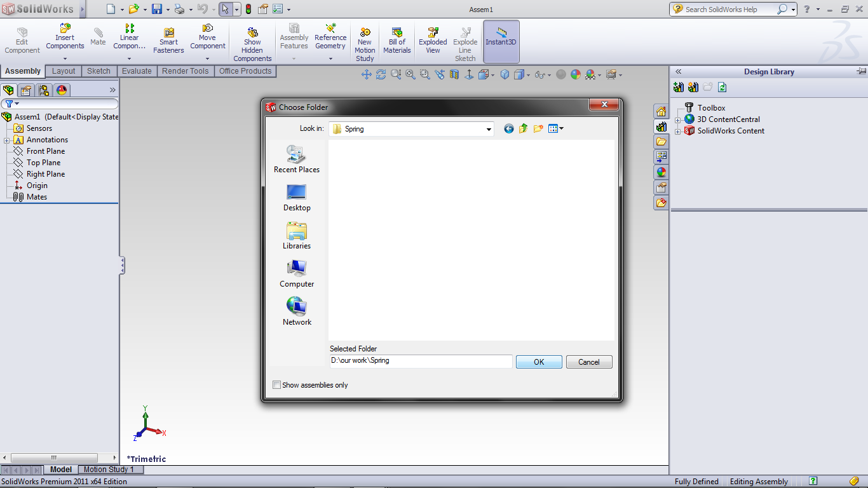Click the Rotate View icon
868x488 pixels.
click(381, 74)
